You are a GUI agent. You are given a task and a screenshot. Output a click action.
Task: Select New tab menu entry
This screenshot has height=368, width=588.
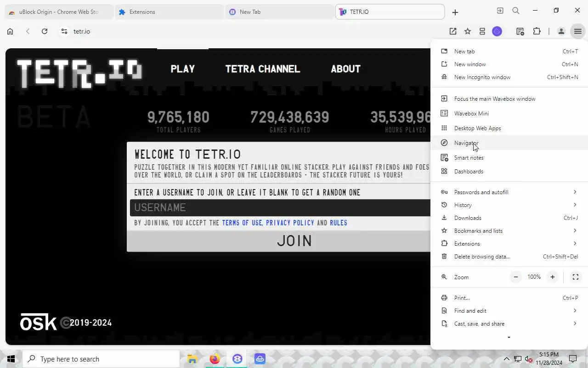(509, 52)
